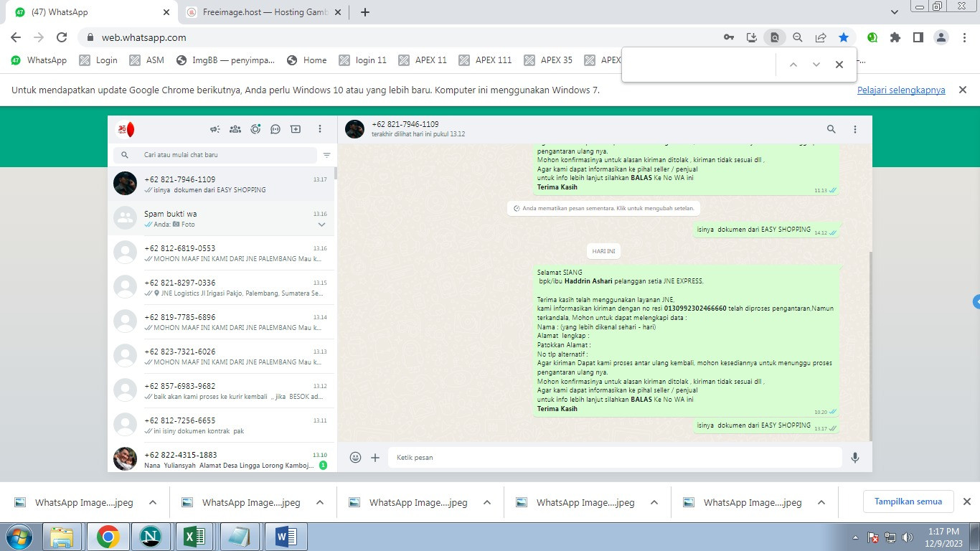Switch to the '(47) WhatsApp' tab

(93, 12)
